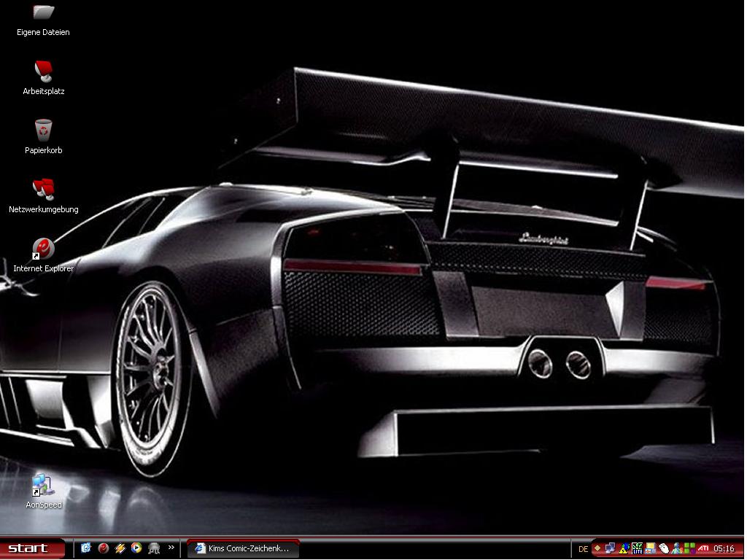Click the first blue quick launch icon
The width and height of the screenshot is (747, 560).
click(86, 548)
